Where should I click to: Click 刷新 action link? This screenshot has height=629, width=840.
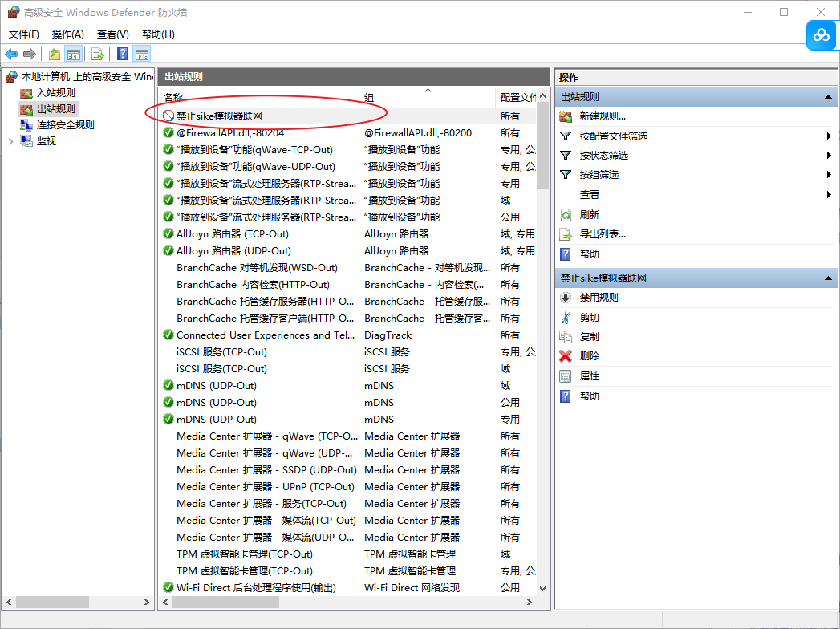click(x=590, y=215)
